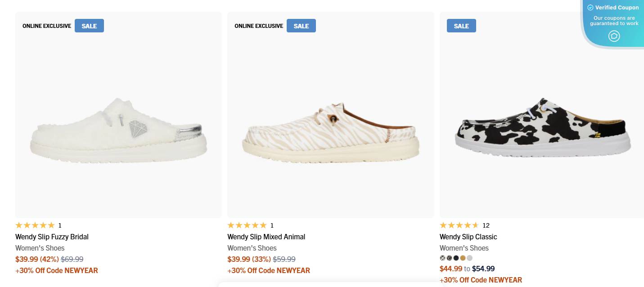The height and width of the screenshot is (287, 644).
Task: Click the SALE badge on Wendy Slip Classic
Action: pos(461,26)
